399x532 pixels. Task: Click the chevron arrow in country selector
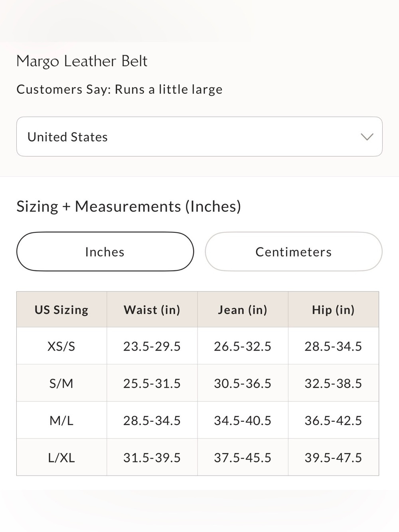pos(367,137)
